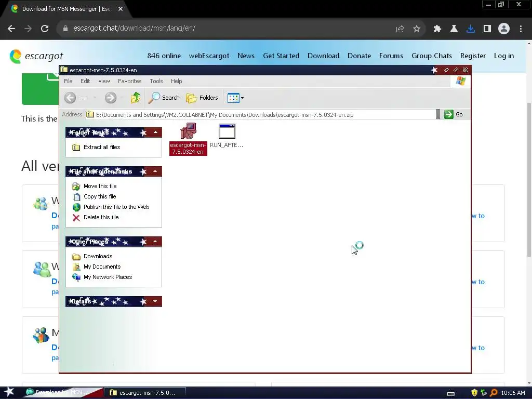Open Group Chats nav link
This screenshot has width=532, height=399.
pyautogui.click(x=432, y=56)
